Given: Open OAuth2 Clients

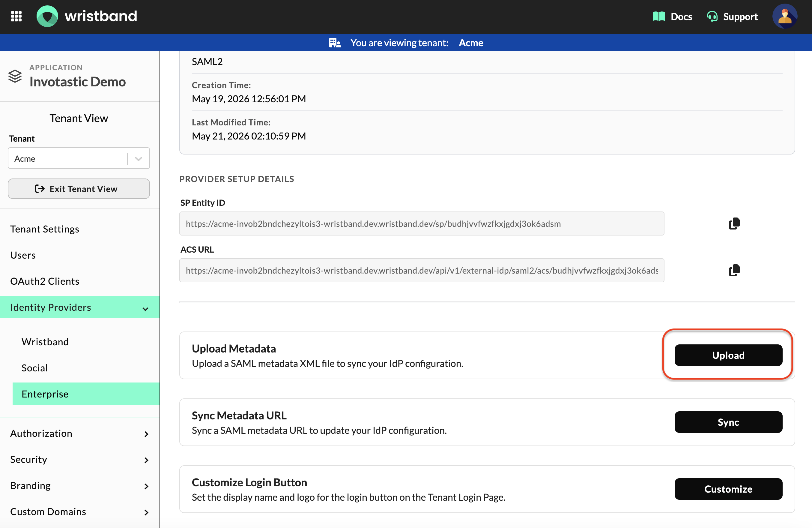Looking at the screenshot, I should click(45, 281).
